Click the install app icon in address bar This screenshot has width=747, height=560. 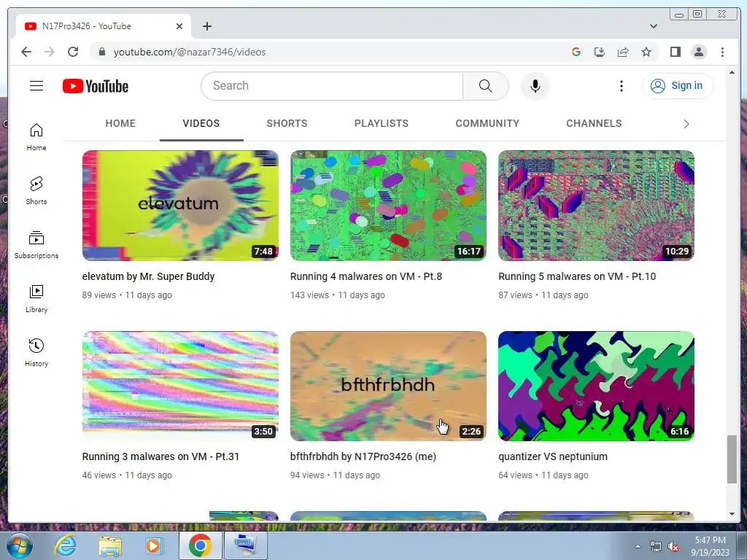tap(600, 52)
